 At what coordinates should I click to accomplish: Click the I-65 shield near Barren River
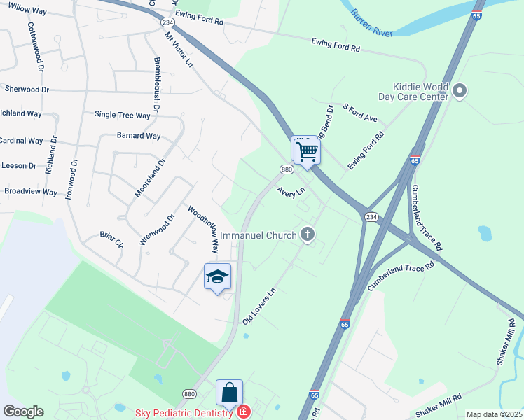(x=476, y=15)
